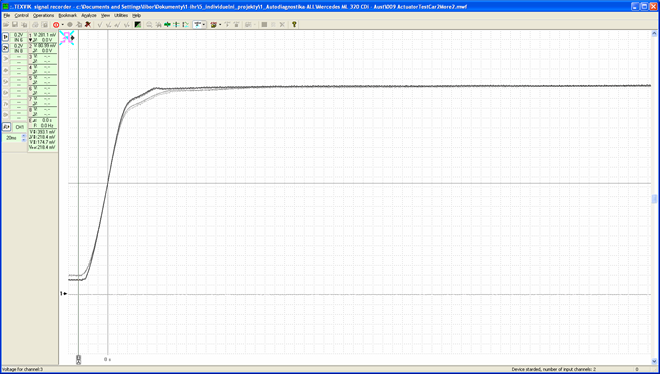Click the yellow key help icon
This screenshot has height=374, width=660.
[294, 24]
